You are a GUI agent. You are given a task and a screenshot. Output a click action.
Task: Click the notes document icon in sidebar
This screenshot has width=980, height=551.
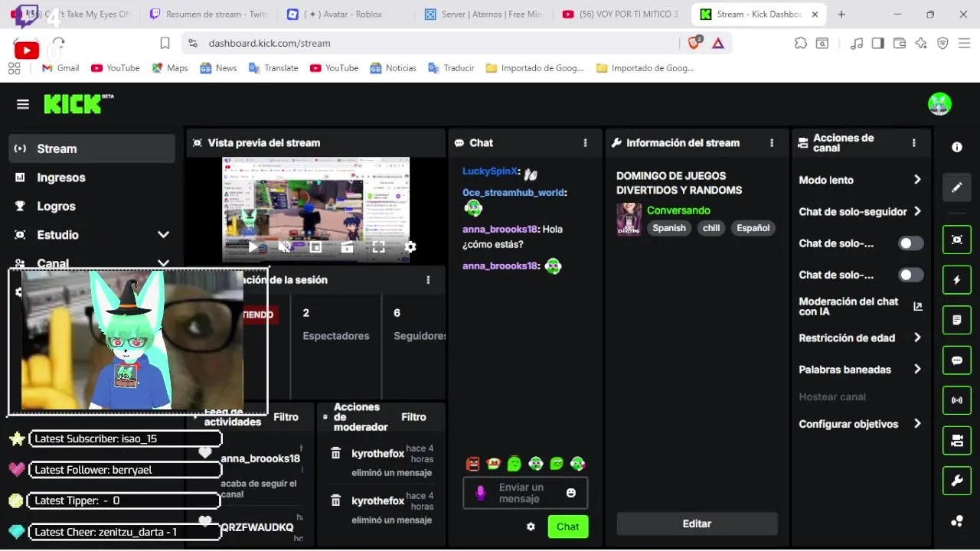[x=957, y=320]
